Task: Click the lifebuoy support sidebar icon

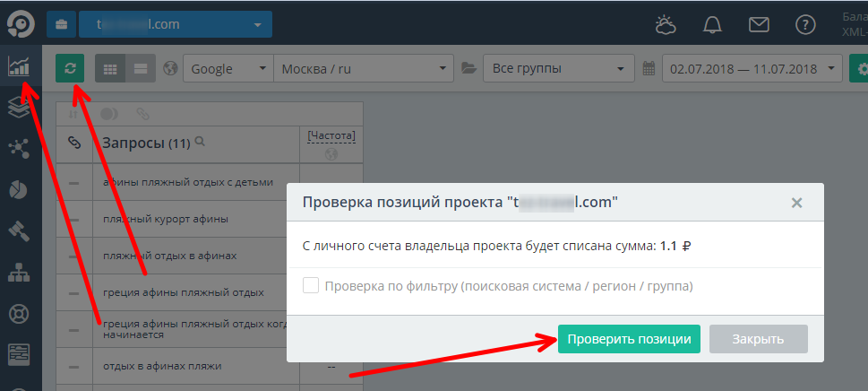Action: (19, 314)
